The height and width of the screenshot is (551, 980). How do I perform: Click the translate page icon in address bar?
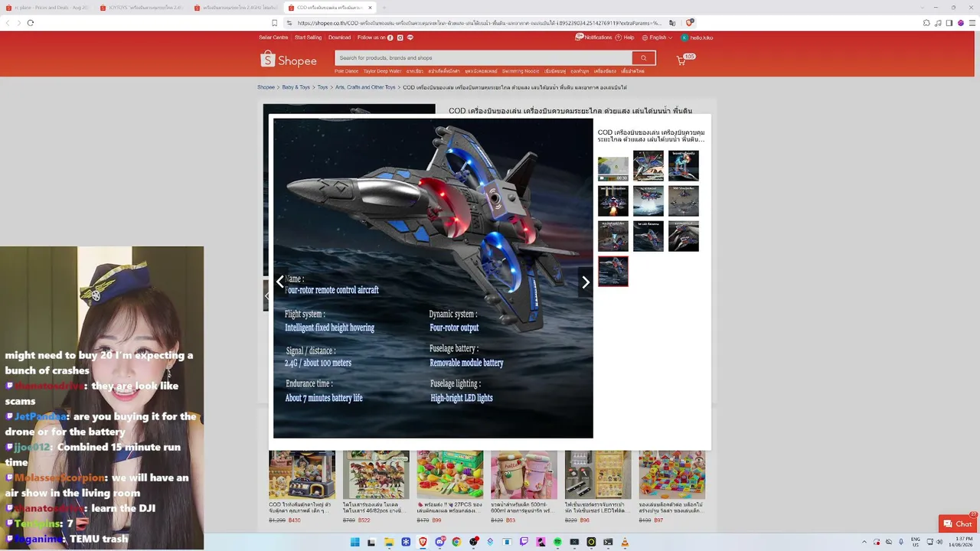(x=672, y=23)
